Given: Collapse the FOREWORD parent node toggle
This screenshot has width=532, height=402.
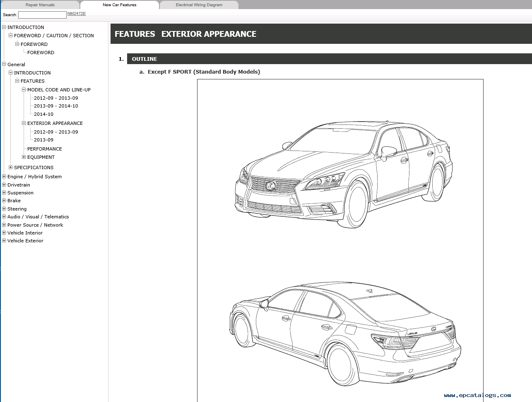Looking at the screenshot, I should click(17, 44).
